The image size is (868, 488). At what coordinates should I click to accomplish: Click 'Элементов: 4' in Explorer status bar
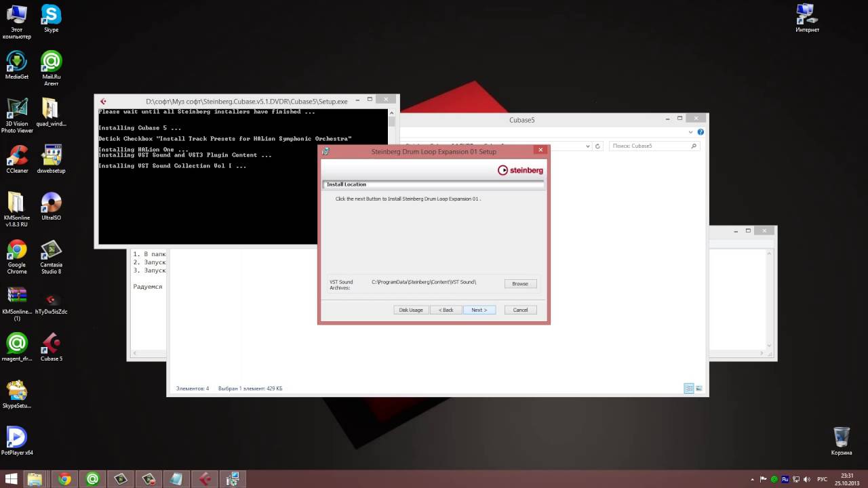(x=193, y=388)
